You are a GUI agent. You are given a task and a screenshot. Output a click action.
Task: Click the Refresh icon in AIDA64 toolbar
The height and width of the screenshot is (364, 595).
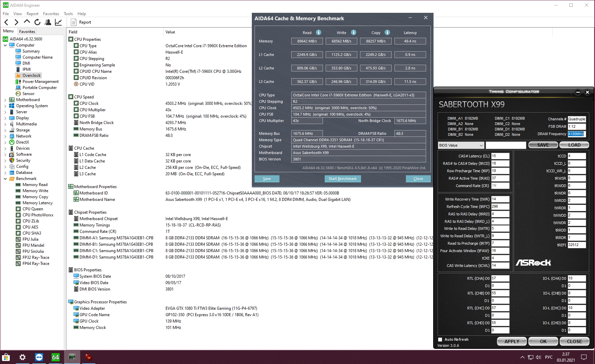[37, 22]
